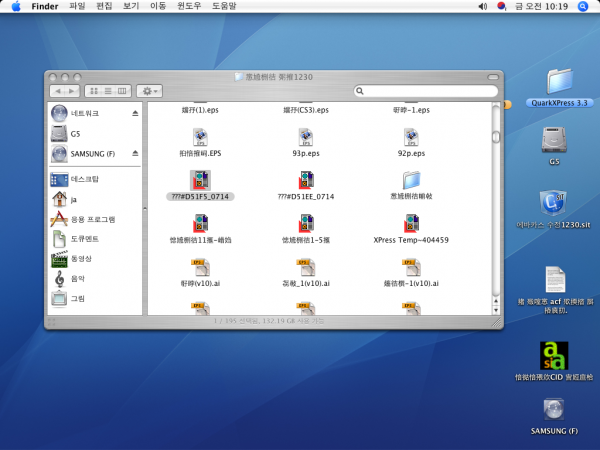Viewport: 600px width, 450px height.
Task: Switch Finder to icon view
Action: pos(94,91)
